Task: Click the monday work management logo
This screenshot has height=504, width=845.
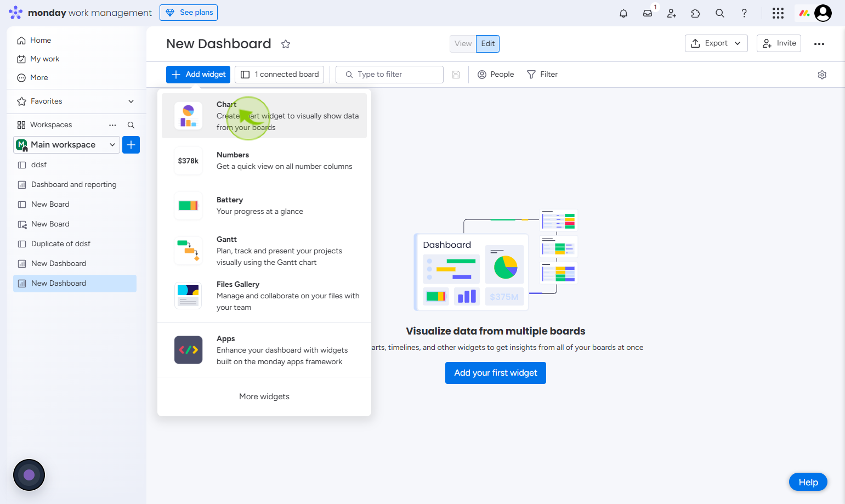Action: (80, 13)
